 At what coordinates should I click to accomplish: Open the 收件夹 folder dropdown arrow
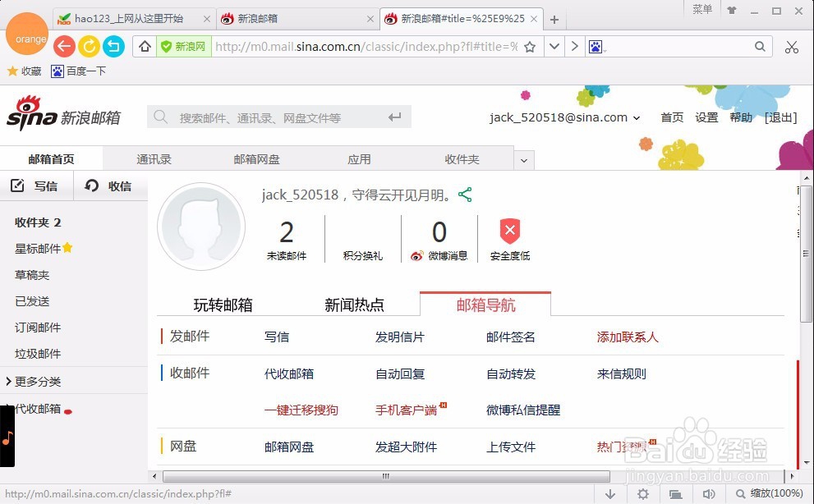(x=523, y=159)
